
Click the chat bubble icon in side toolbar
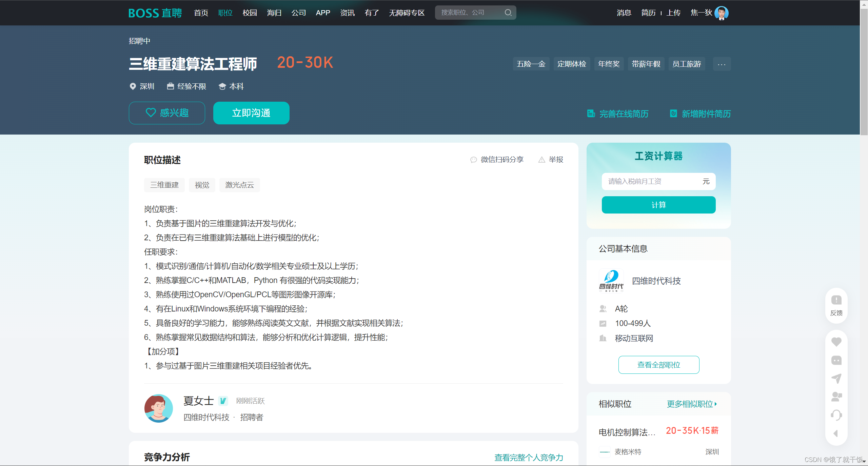click(836, 360)
